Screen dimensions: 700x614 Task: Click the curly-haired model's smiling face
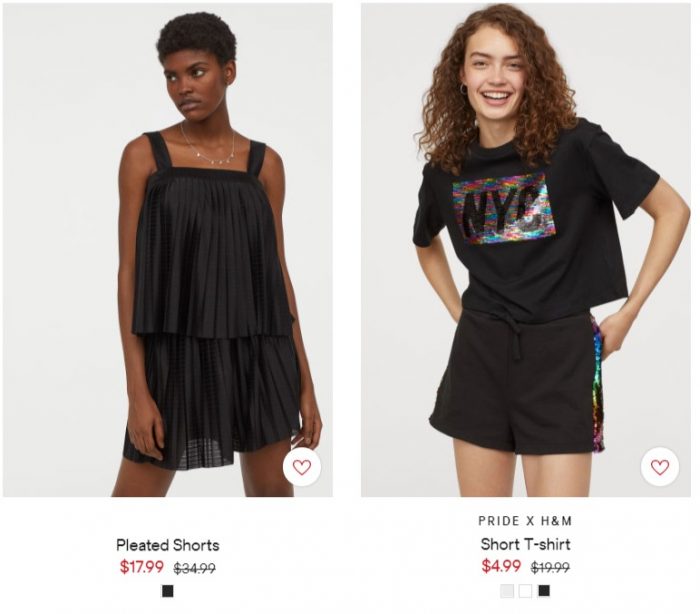tap(496, 74)
